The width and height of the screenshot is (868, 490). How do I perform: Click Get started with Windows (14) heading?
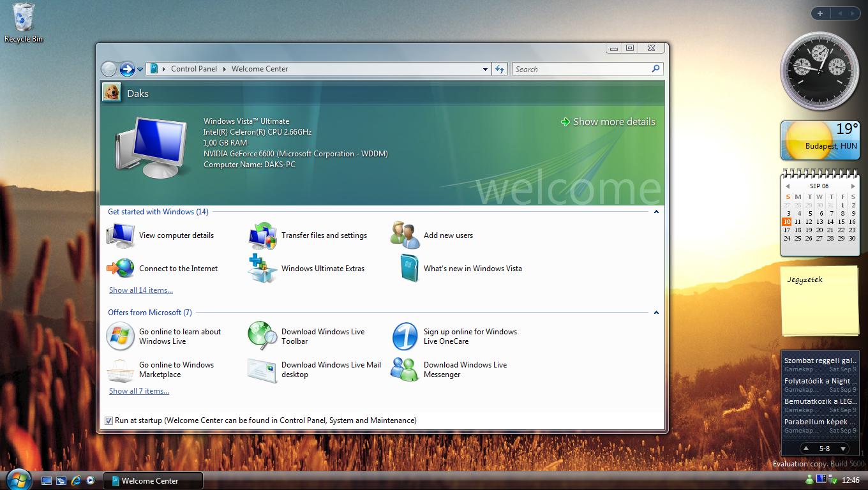158,212
